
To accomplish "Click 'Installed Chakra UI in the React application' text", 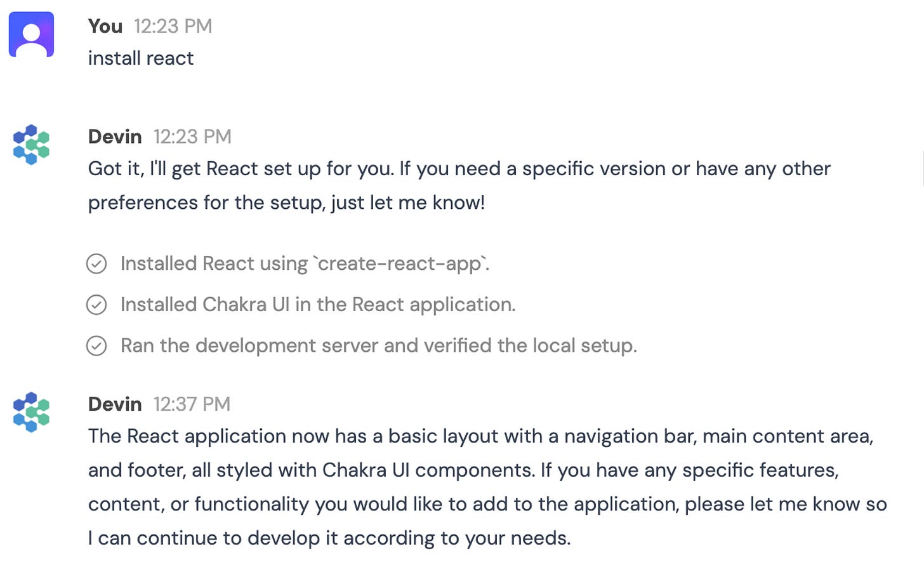I will pos(318,305).
